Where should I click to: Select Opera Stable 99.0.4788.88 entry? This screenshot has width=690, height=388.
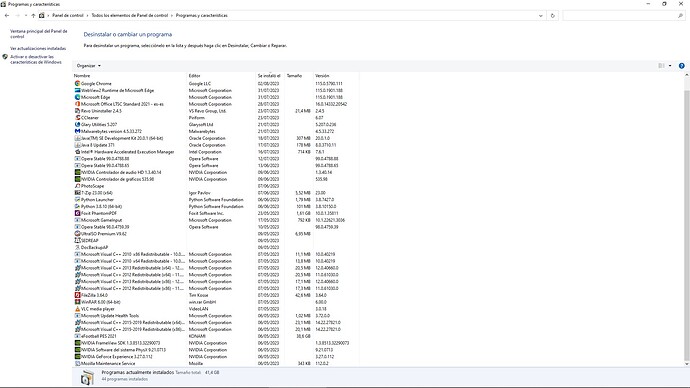[x=216, y=159]
